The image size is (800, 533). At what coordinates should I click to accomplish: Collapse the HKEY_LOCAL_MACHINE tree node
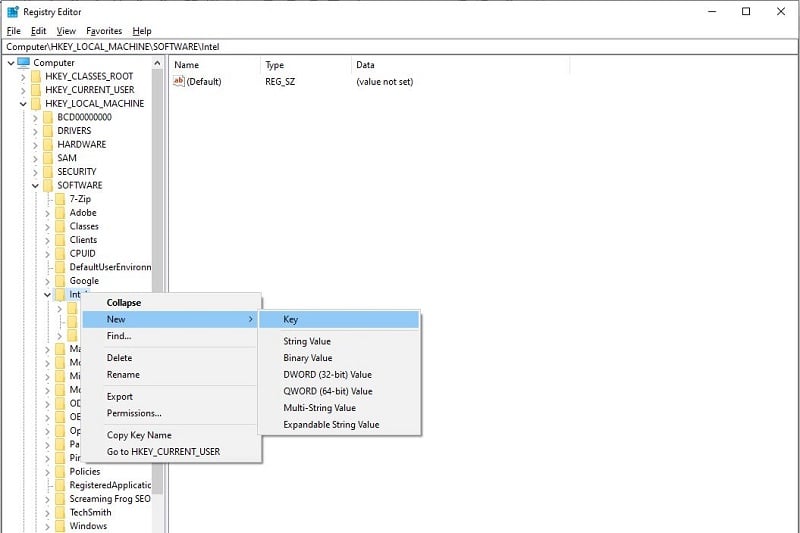pyautogui.click(x=23, y=104)
